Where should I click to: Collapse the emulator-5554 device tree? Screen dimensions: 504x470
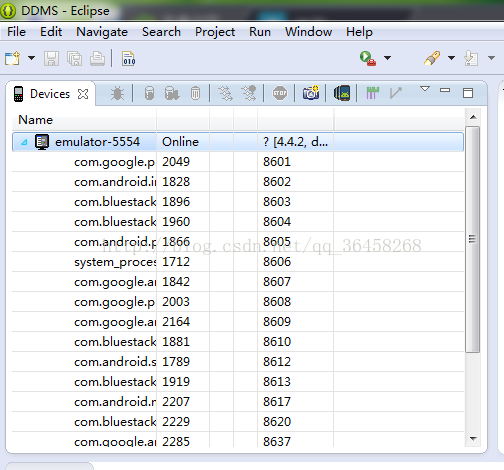[x=24, y=142]
